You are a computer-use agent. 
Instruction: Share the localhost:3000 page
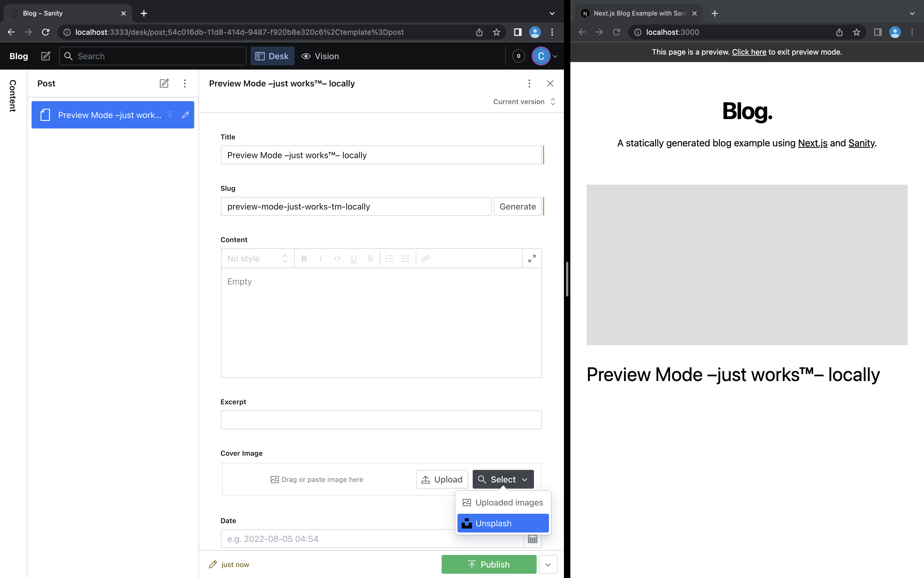(839, 32)
